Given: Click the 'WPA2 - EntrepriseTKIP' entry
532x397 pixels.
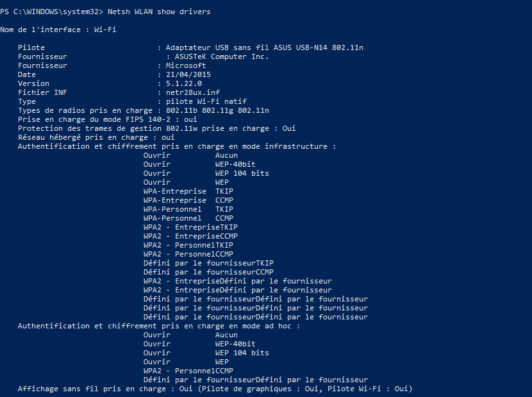Looking at the screenshot, I should click(190, 227).
